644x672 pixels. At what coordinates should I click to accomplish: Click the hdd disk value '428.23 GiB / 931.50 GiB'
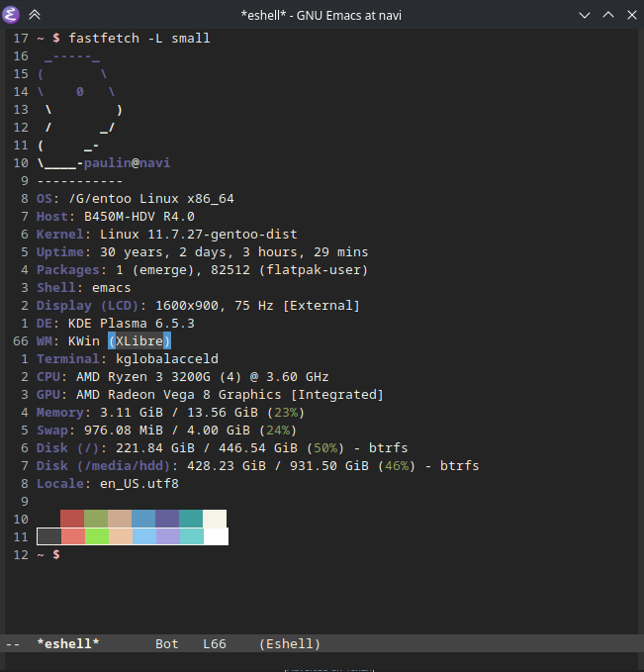(x=278, y=466)
